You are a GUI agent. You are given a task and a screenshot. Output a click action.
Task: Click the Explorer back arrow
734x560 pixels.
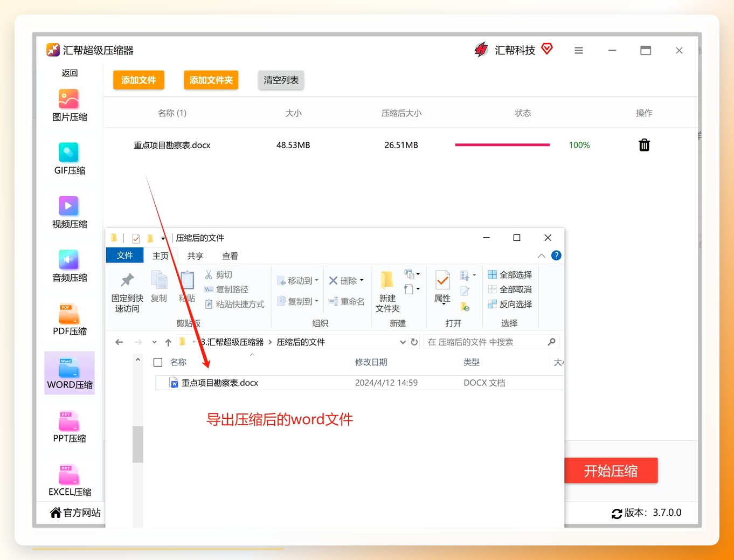[119, 342]
